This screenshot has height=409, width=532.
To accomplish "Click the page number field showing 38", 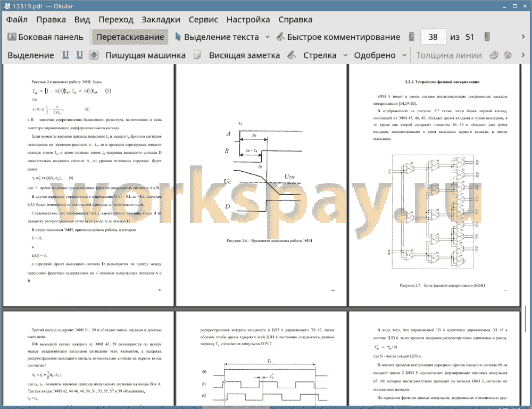I will [x=433, y=37].
